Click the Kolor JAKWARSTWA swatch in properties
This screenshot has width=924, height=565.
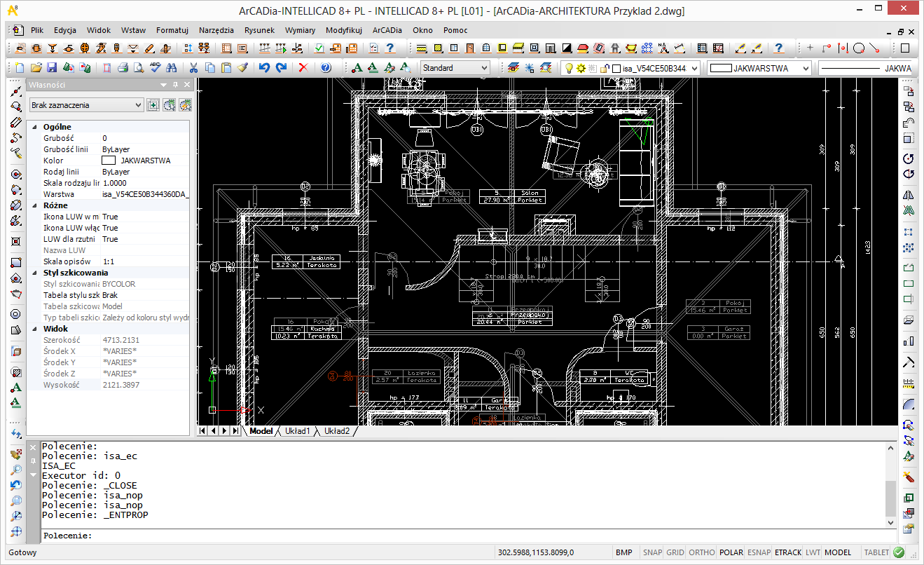(109, 161)
